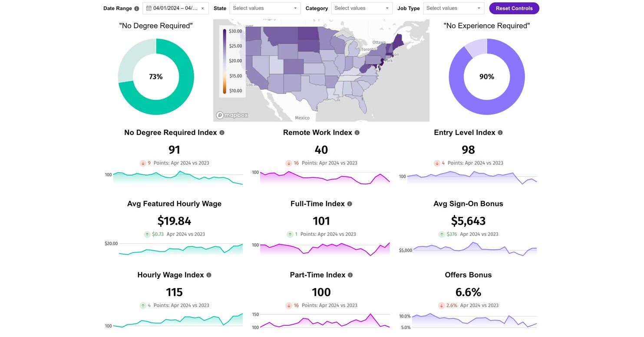Screen dimensions: 644x337
Task: Click the calendar icon in date field
Action: tap(149, 8)
